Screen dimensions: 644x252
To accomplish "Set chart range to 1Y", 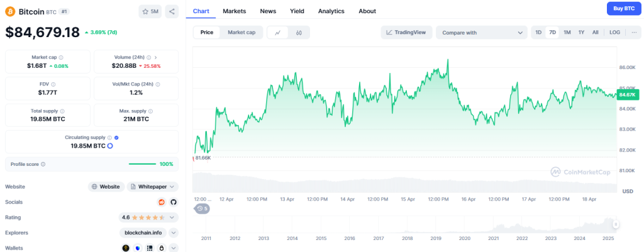I will (581, 33).
